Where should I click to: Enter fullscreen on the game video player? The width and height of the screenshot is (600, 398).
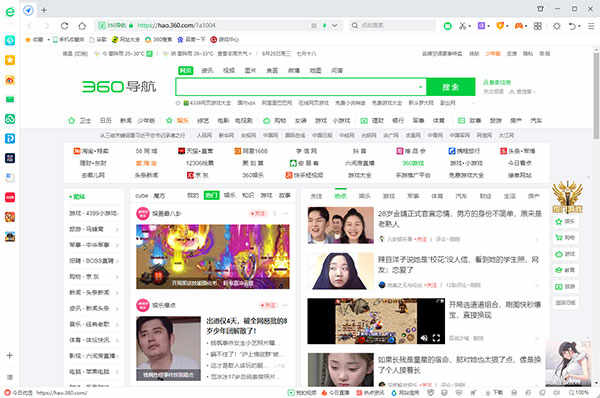click(x=436, y=338)
